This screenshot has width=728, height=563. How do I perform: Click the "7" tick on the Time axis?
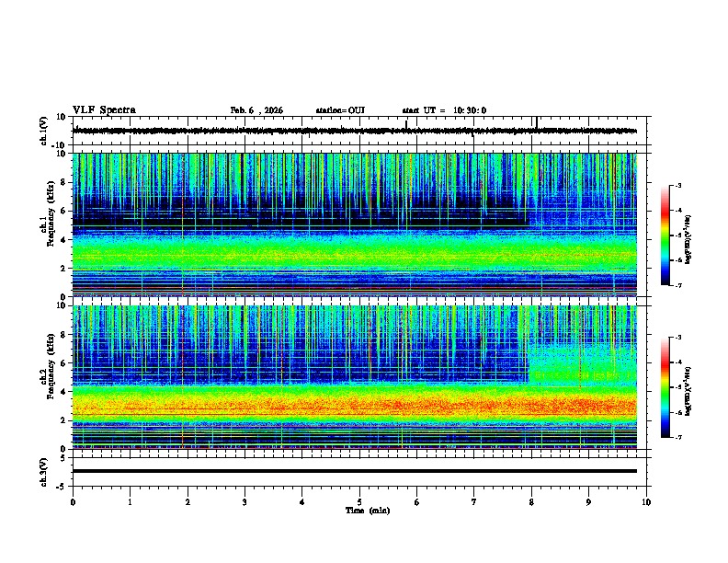coord(474,502)
